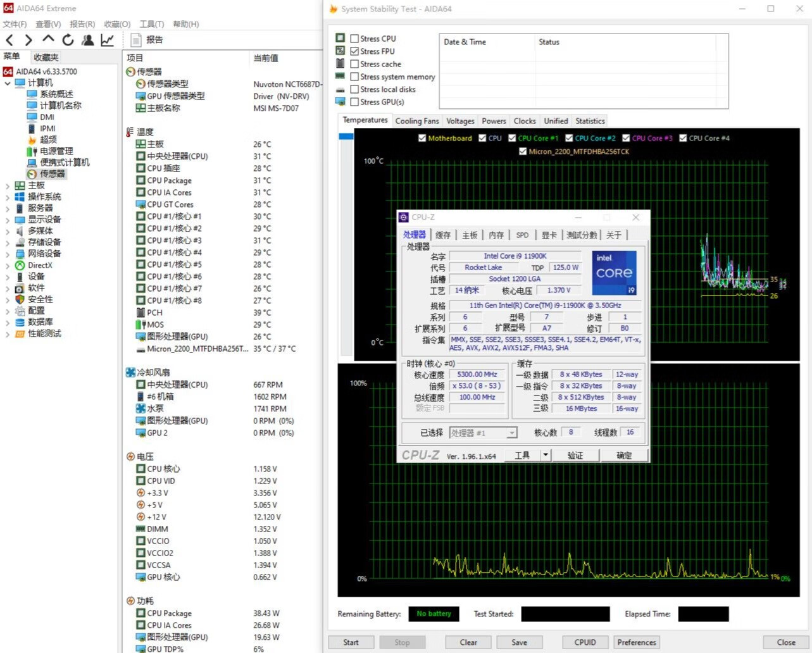Click 验证 validate button in CPU-Z
The width and height of the screenshot is (812, 653).
pos(575,455)
